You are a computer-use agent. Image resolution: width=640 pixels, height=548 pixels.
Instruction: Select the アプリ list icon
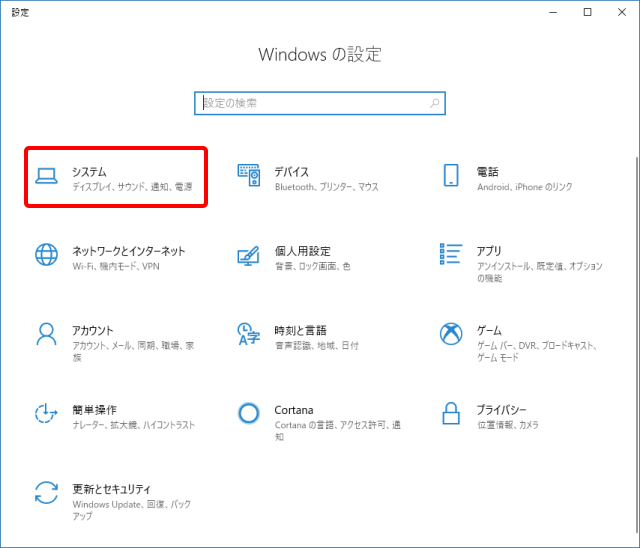click(451, 254)
